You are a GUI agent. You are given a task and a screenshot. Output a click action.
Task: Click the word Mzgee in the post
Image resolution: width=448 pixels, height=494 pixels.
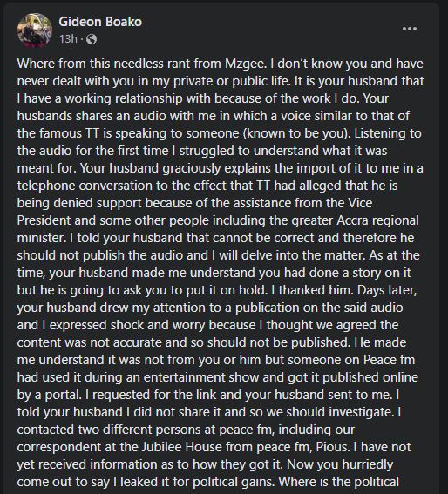point(244,64)
